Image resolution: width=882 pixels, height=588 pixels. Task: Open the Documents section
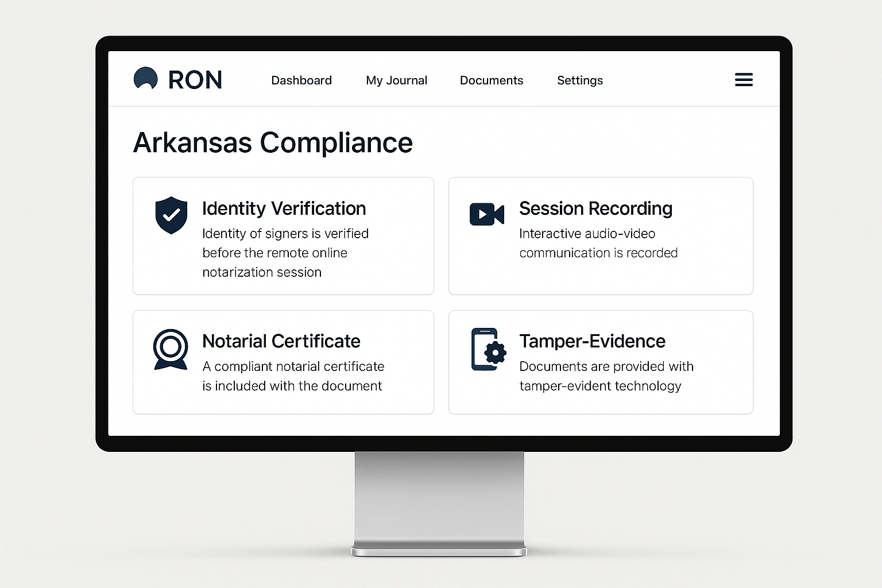tap(492, 80)
